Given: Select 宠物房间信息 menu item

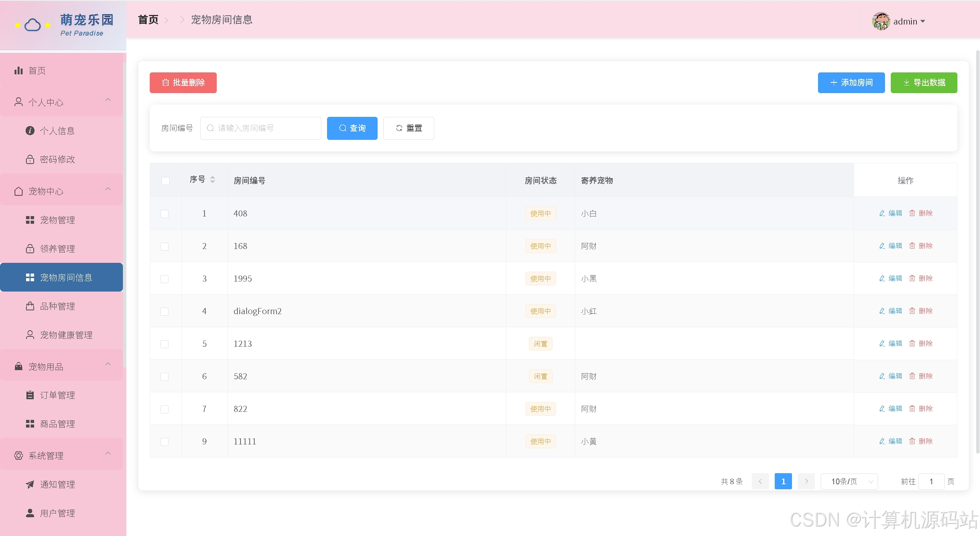Looking at the screenshot, I should [61, 277].
